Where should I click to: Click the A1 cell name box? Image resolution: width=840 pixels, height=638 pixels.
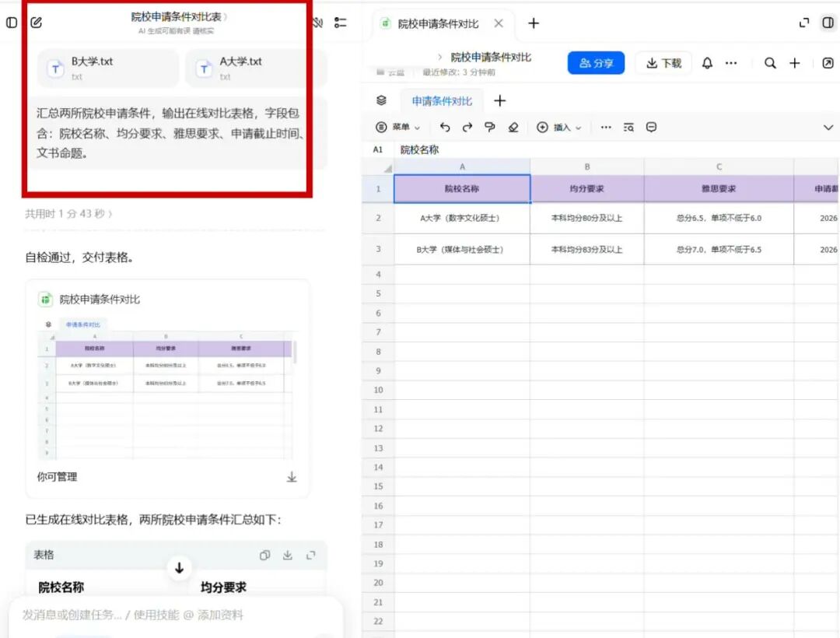click(x=378, y=149)
